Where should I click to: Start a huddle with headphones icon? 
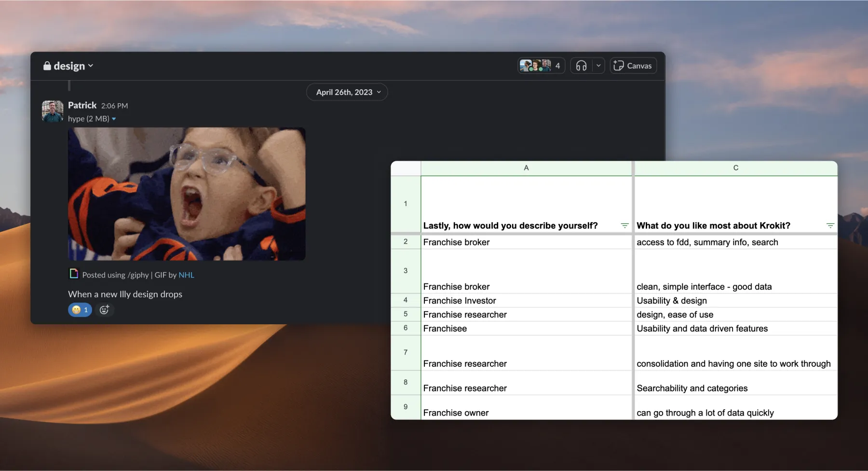coord(582,66)
